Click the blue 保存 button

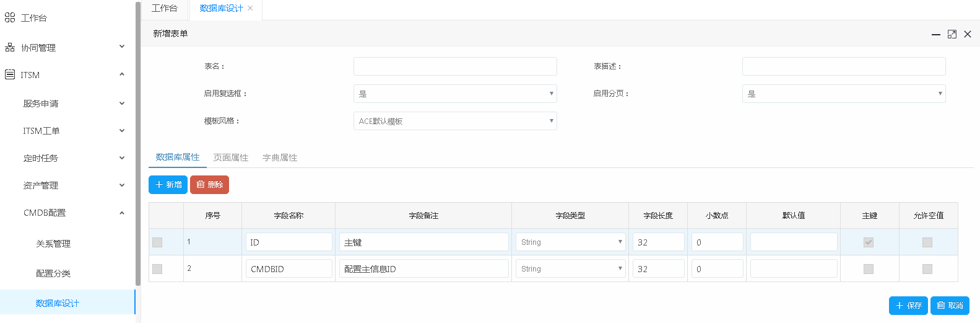tap(908, 306)
